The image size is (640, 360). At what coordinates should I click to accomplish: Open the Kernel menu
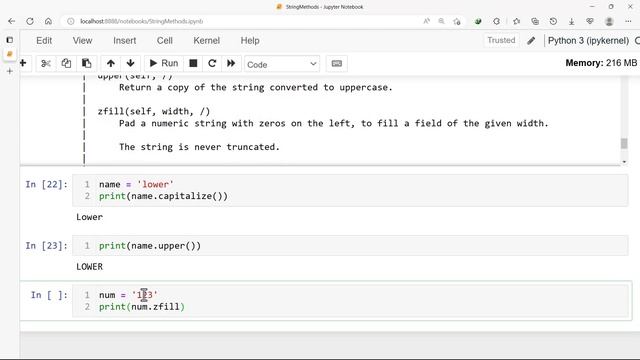click(207, 41)
